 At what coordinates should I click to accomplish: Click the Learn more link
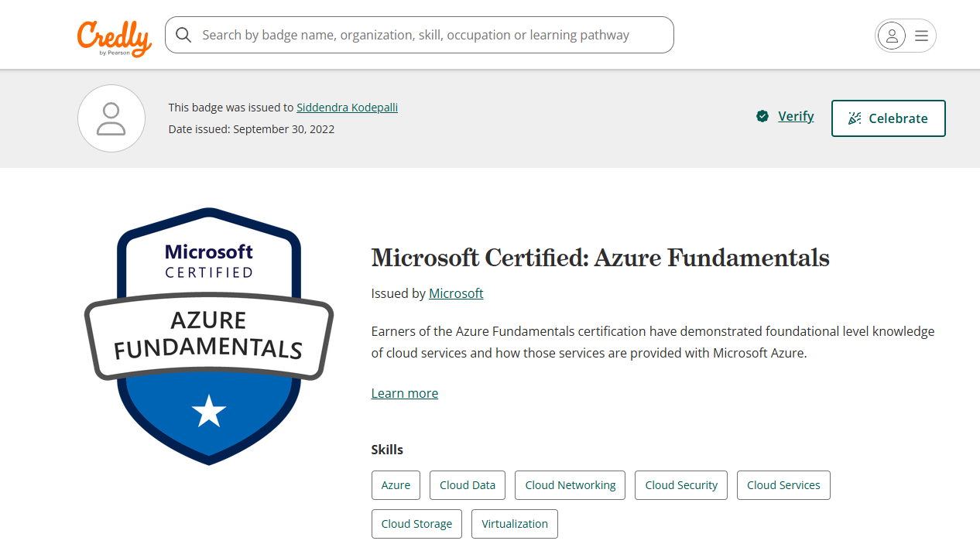(x=405, y=393)
